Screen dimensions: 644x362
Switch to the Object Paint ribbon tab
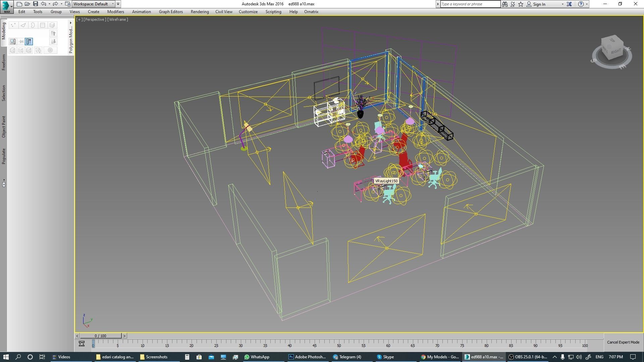pyautogui.click(x=4, y=127)
